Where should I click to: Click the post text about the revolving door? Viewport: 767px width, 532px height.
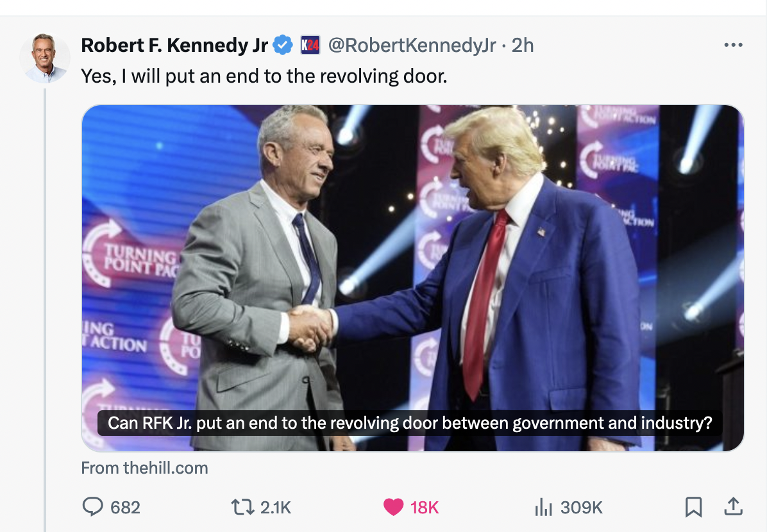coord(264,76)
